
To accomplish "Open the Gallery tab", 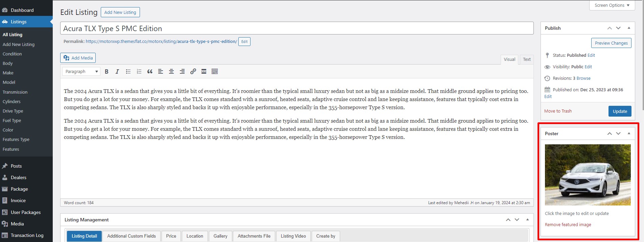I will 220,236.
